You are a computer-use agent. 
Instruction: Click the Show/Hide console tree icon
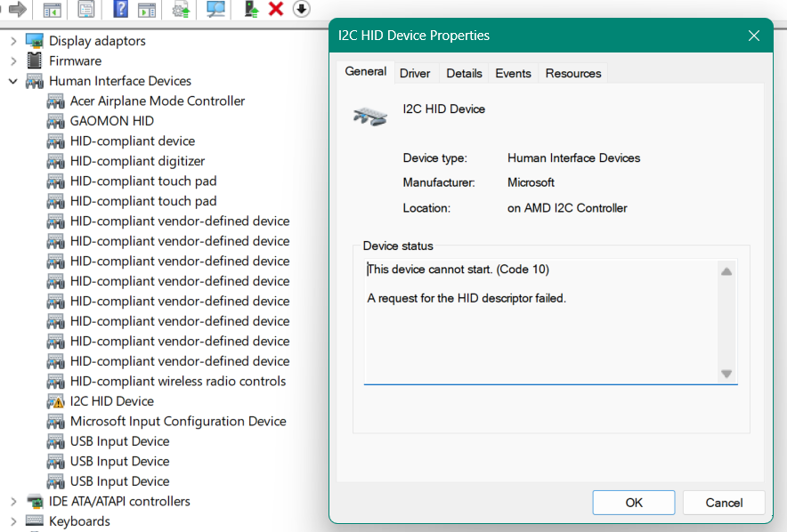point(53,9)
